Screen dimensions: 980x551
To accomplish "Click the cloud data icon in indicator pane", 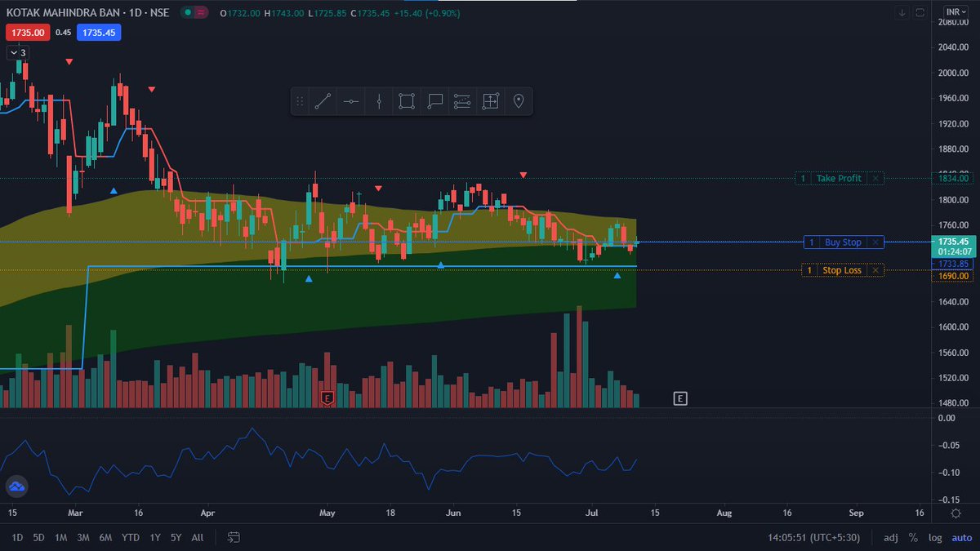I will click(x=16, y=487).
